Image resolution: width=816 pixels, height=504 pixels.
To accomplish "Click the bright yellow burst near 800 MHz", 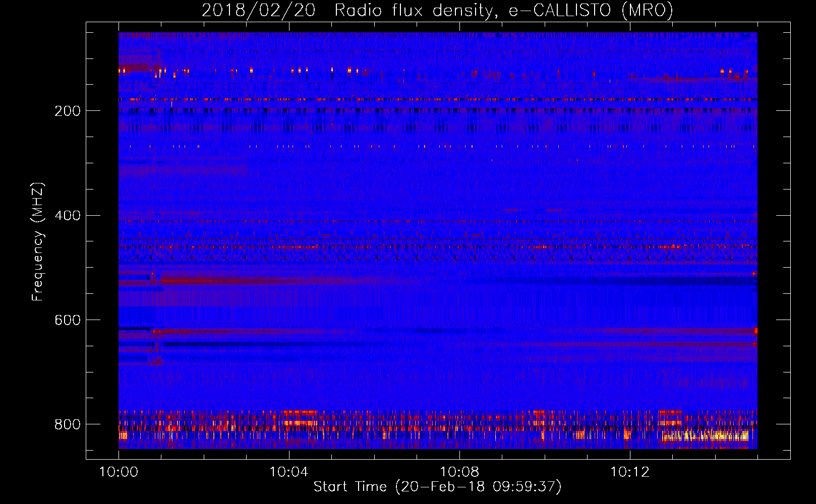I will 705,435.
